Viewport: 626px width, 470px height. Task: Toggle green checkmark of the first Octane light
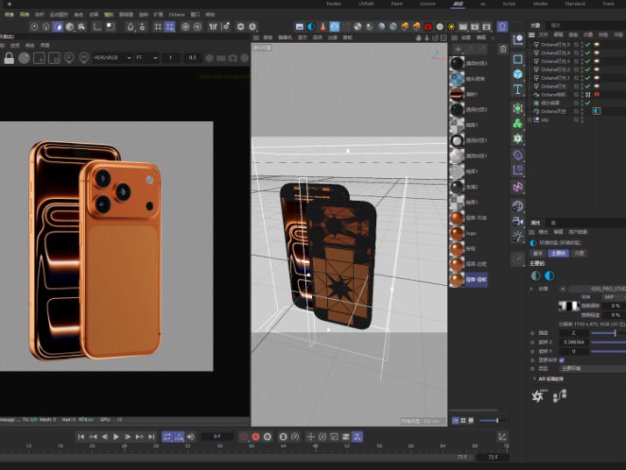[x=588, y=46]
